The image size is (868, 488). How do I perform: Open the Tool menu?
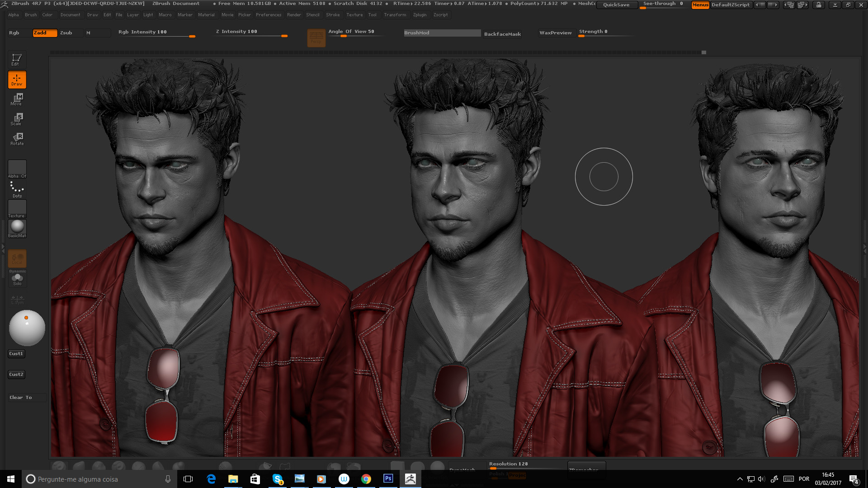coord(372,15)
